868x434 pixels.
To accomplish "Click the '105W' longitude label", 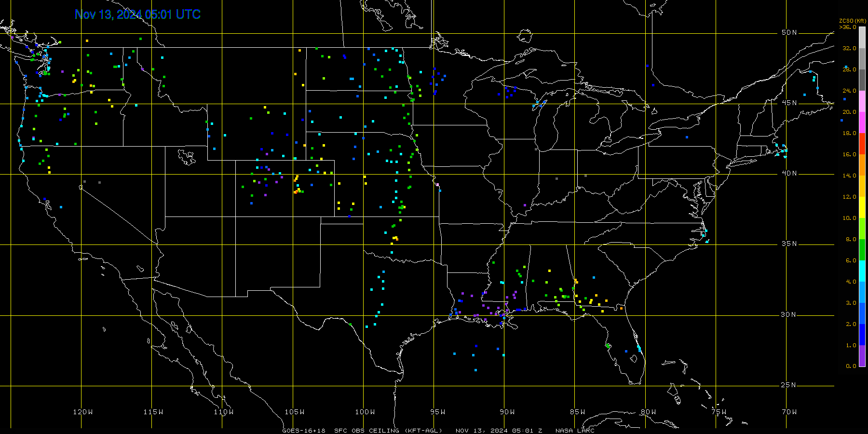I will [294, 412].
